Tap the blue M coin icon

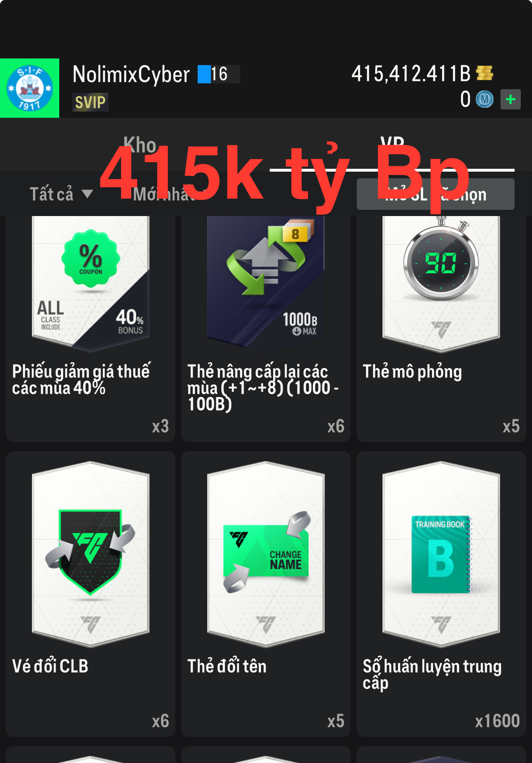coord(485,100)
